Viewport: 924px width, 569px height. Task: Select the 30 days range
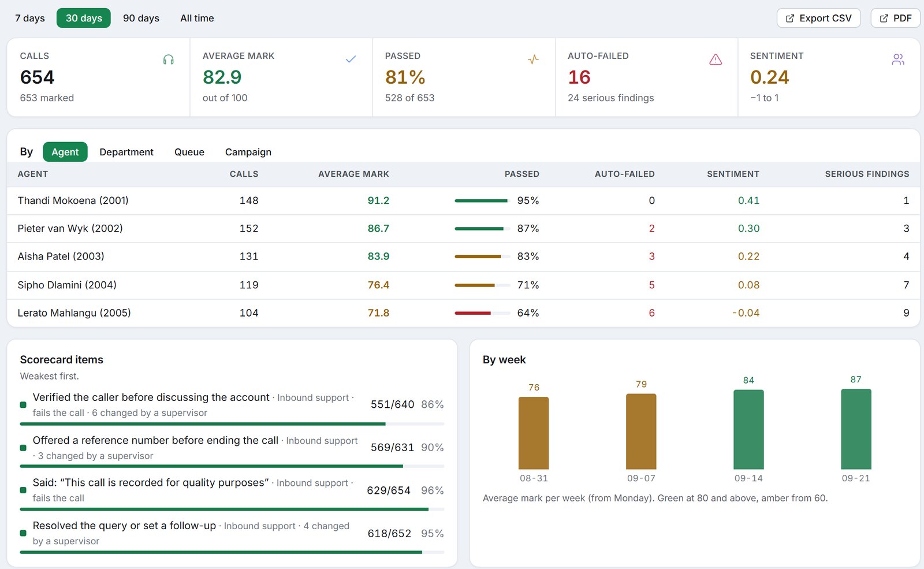tap(84, 18)
